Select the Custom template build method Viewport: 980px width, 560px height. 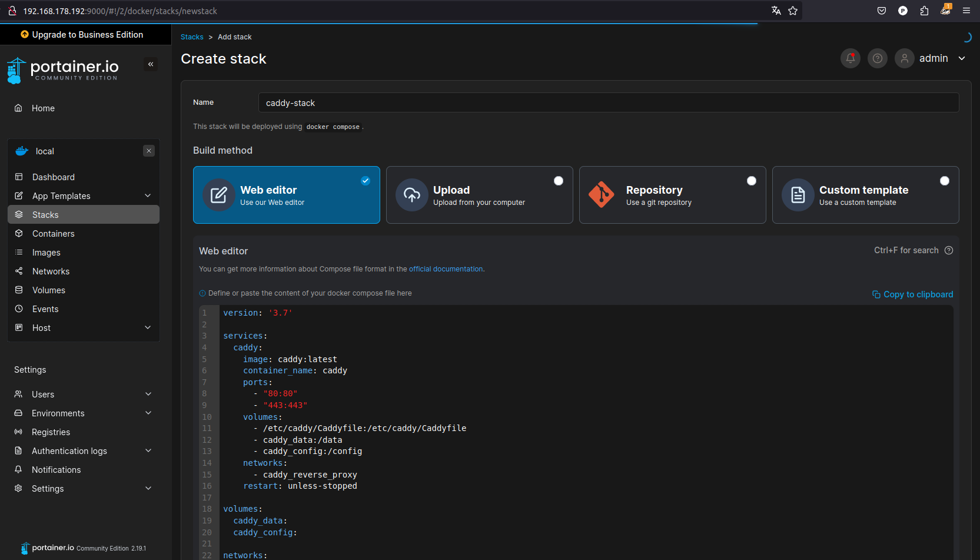click(x=944, y=181)
